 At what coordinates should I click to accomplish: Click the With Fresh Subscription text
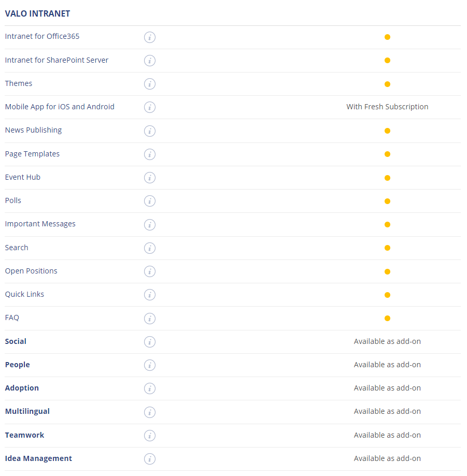coord(387,107)
